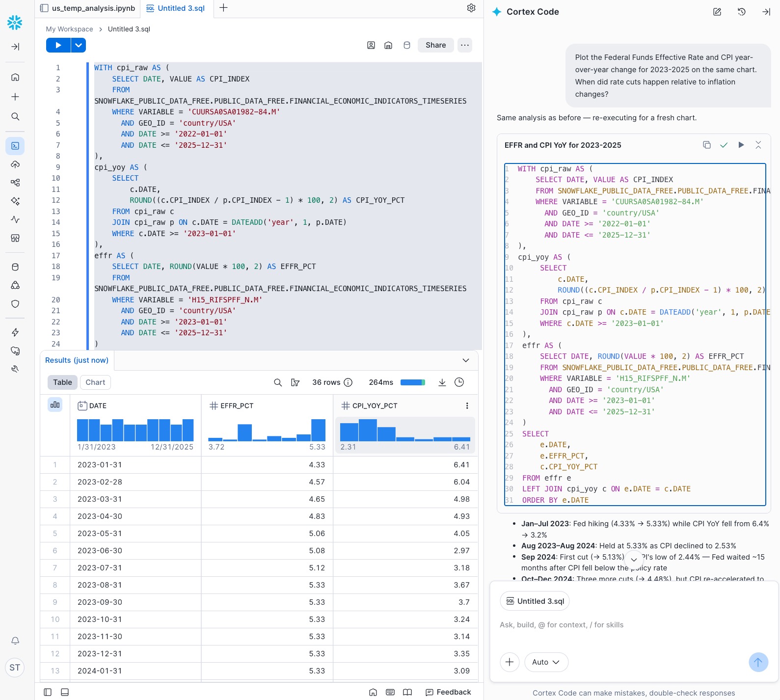Screen dimensions: 780x700
Task: Click the Share button
Action: click(x=435, y=45)
